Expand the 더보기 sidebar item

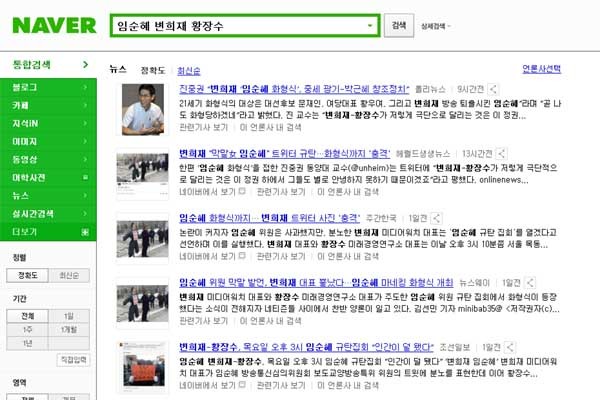click(x=48, y=232)
